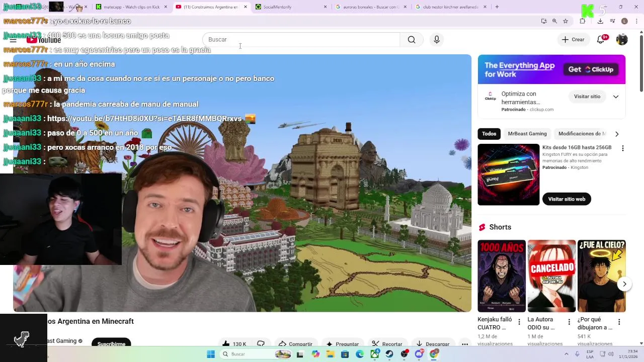Start voice search with the microphone icon
Screen dimensions: 644x362
click(437, 40)
